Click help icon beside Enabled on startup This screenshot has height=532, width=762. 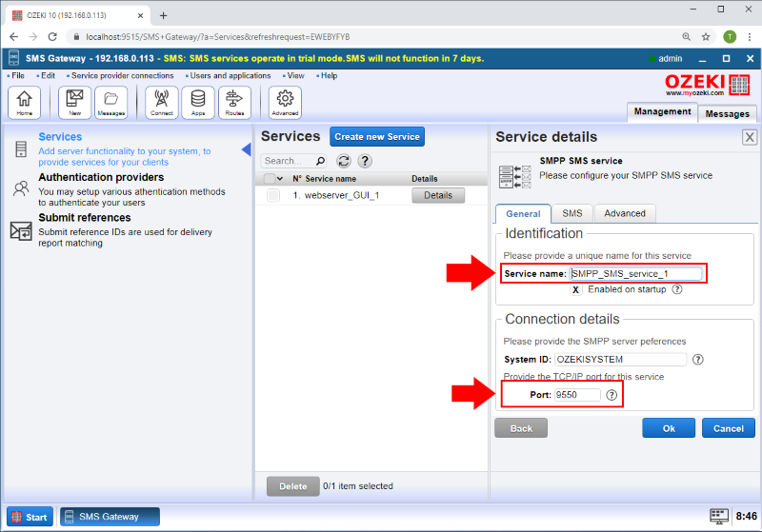[x=677, y=289]
